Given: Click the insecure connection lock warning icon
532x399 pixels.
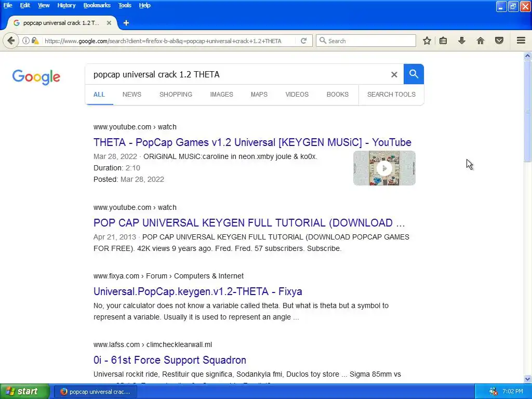Looking at the screenshot, I should click(x=35, y=41).
